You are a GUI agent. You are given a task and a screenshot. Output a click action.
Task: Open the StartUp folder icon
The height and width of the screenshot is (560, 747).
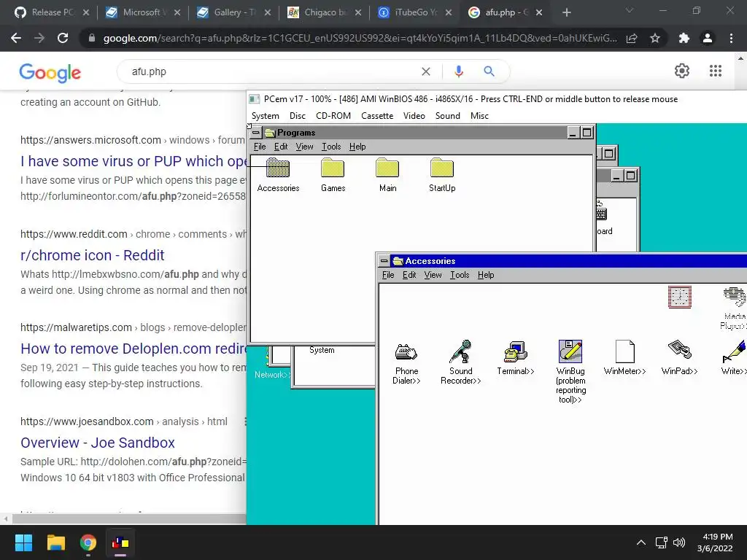(x=442, y=175)
